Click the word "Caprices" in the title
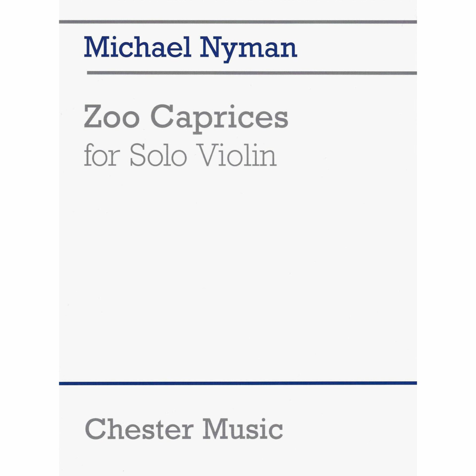 pyautogui.click(x=222, y=120)
